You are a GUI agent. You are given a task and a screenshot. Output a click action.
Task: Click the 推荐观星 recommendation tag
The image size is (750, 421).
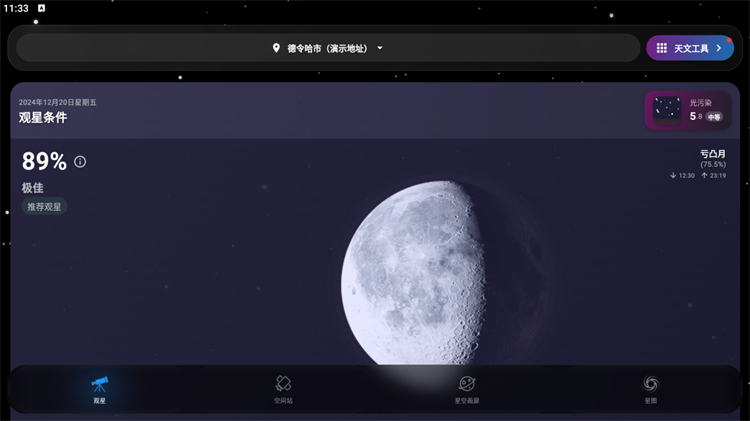(44, 207)
